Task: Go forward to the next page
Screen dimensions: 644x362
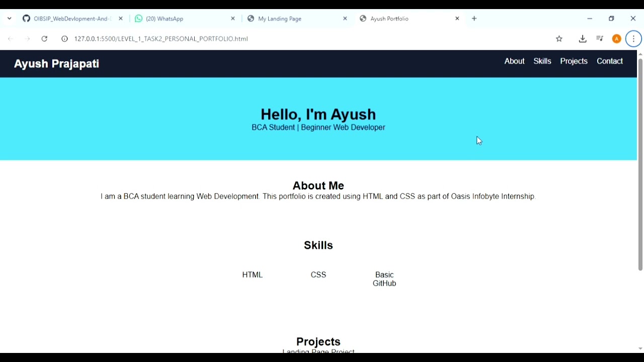Action: coord(28,39)
